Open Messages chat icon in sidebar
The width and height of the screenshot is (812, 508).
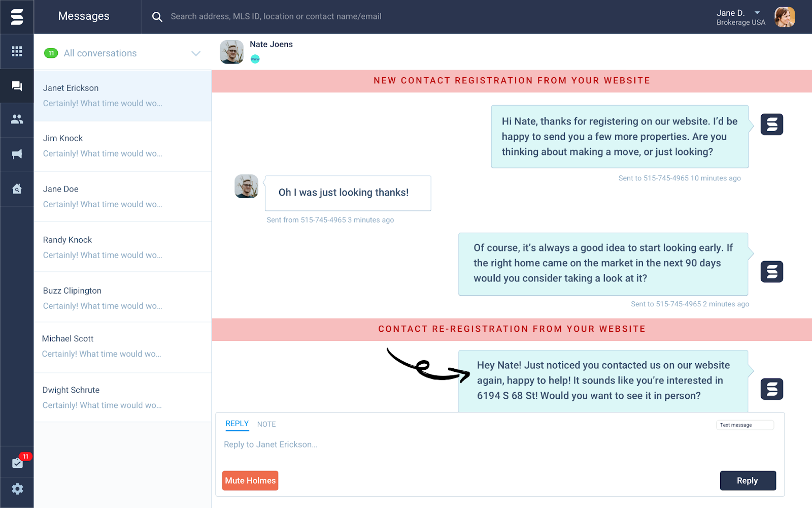[x=17, y=86]
